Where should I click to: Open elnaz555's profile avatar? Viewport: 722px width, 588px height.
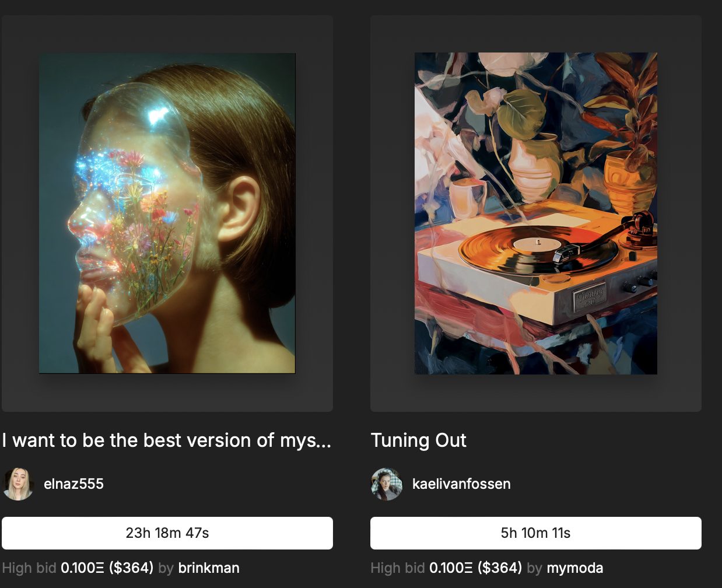(18, 484)
